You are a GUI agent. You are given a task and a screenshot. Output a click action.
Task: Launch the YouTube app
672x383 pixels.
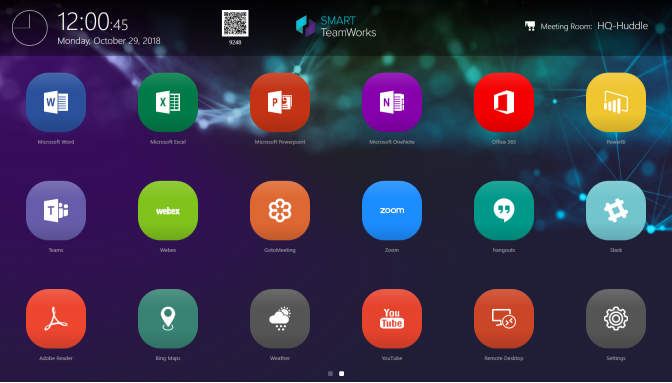point(392,319)
